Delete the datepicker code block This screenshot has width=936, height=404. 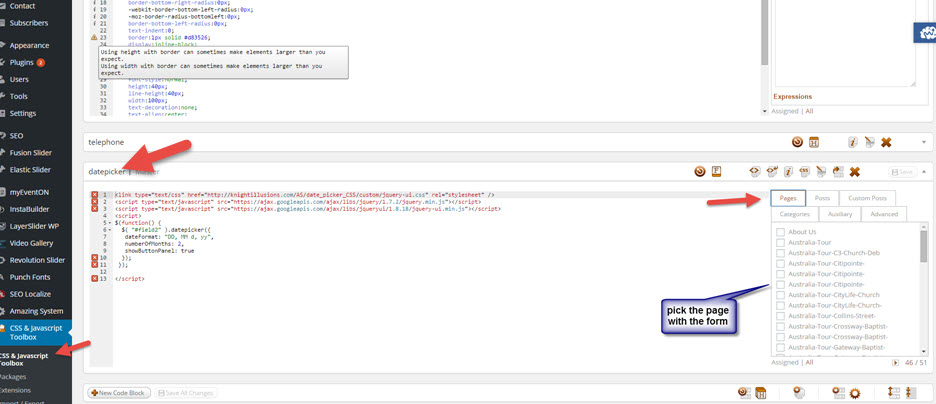(x=855, y=172)
